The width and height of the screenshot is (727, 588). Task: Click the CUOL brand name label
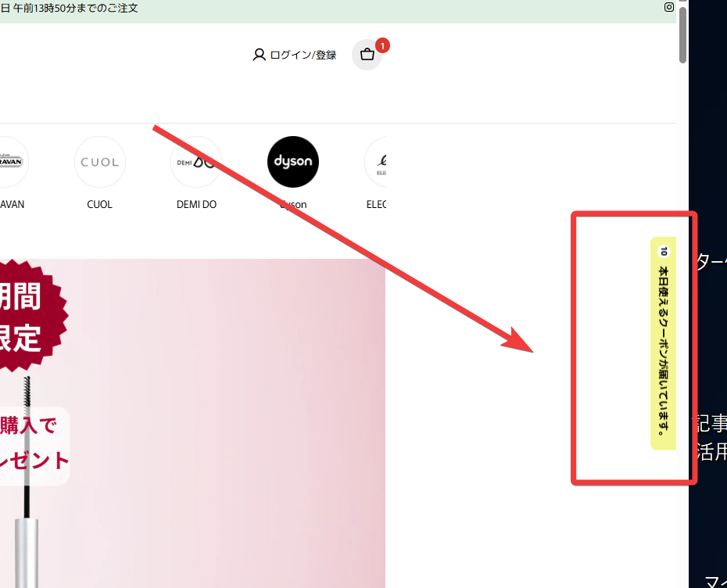tap(100, 205)
